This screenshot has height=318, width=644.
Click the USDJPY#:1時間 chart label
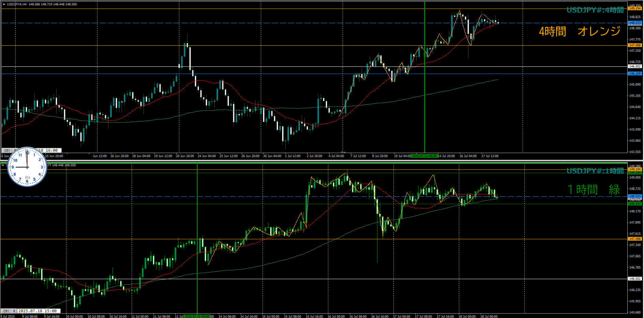595,171
